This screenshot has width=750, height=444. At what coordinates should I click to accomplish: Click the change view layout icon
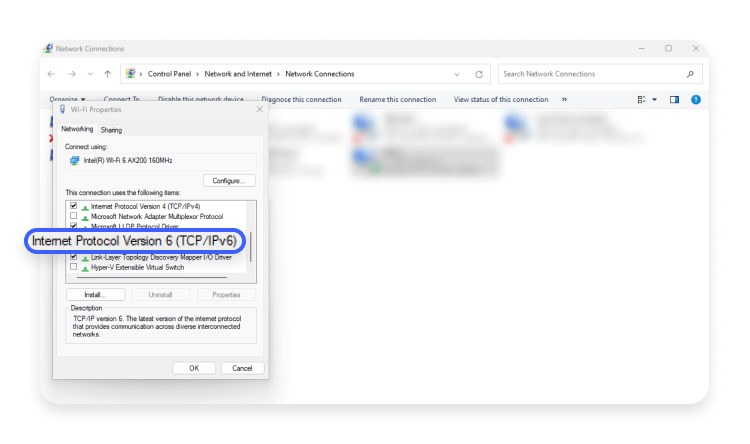click(642, 100)
